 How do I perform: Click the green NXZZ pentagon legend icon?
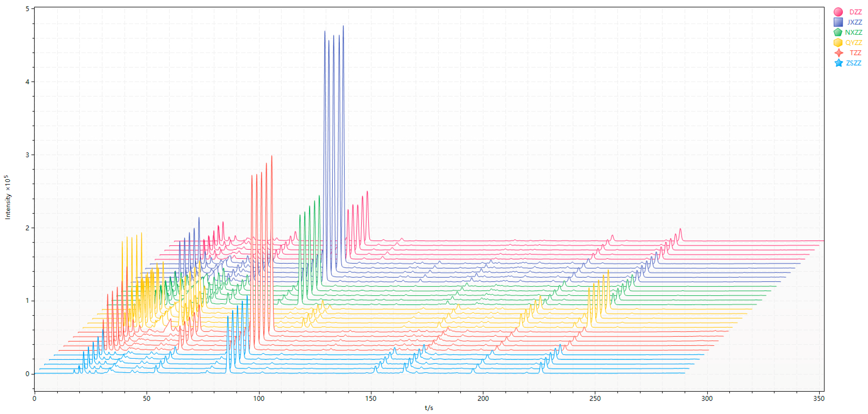coord(838,32)
